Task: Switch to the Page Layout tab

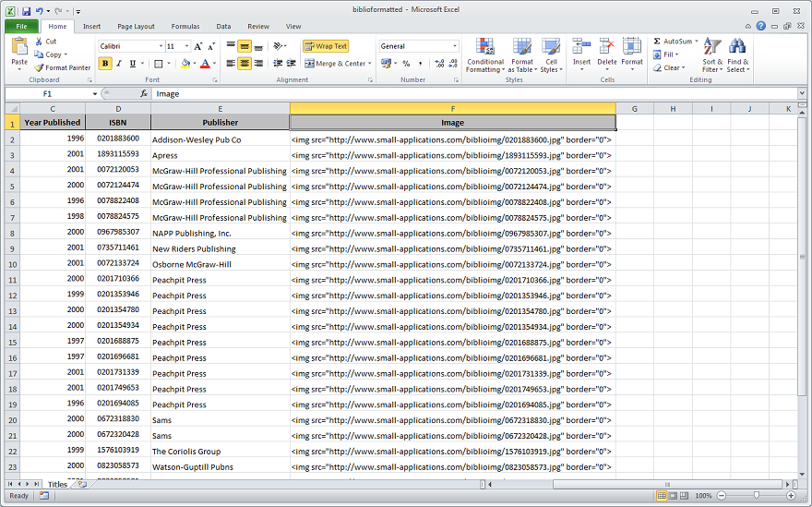Action: coord(136,27)
